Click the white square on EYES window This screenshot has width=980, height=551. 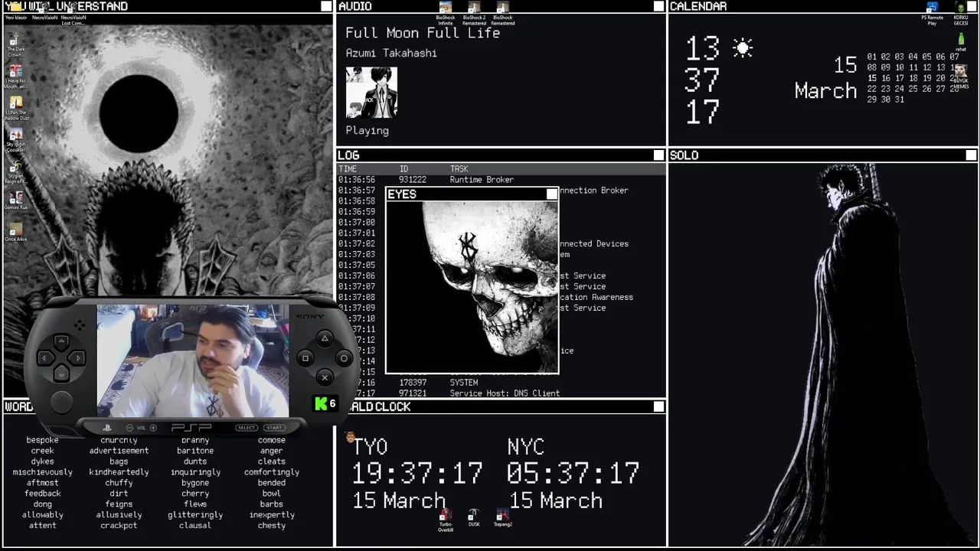[552, 194]
